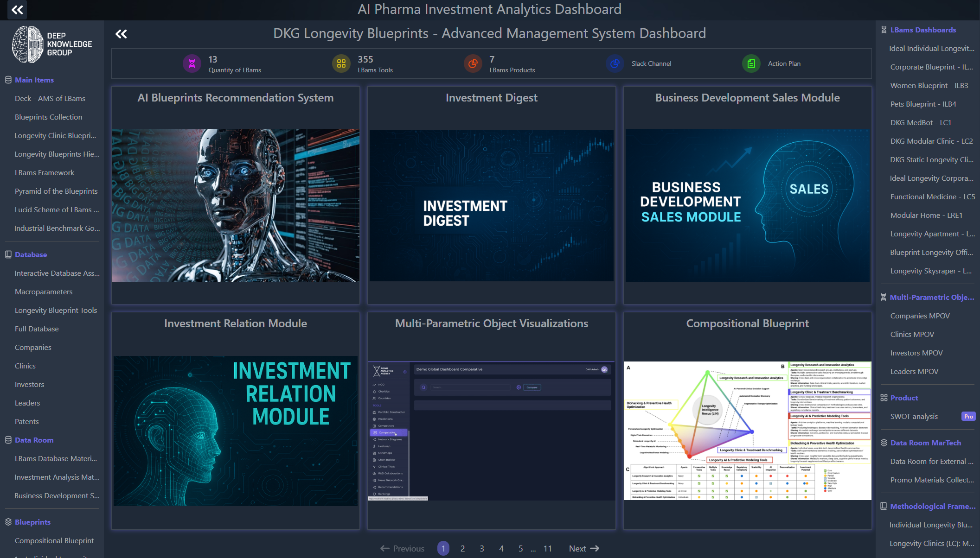The image size is (980, 558).
Task: Click the purple Quantity of LBams icon
Action: [192, 63]
